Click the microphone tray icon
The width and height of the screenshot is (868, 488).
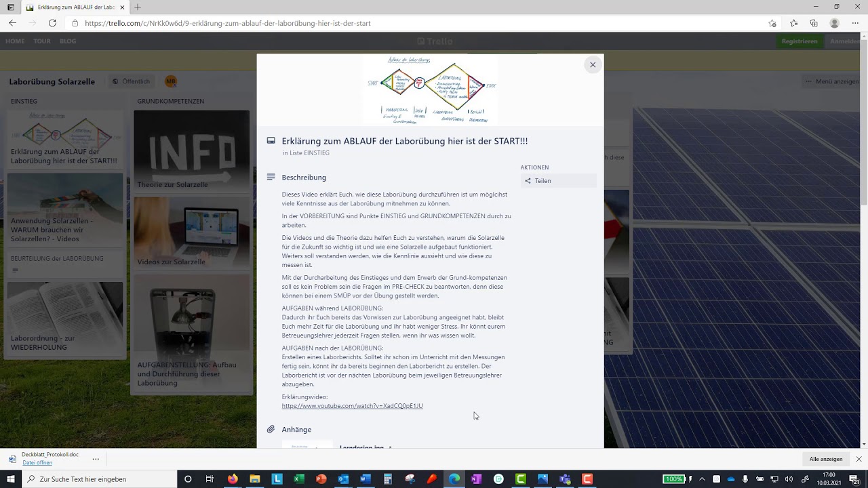tap(745, 479)
